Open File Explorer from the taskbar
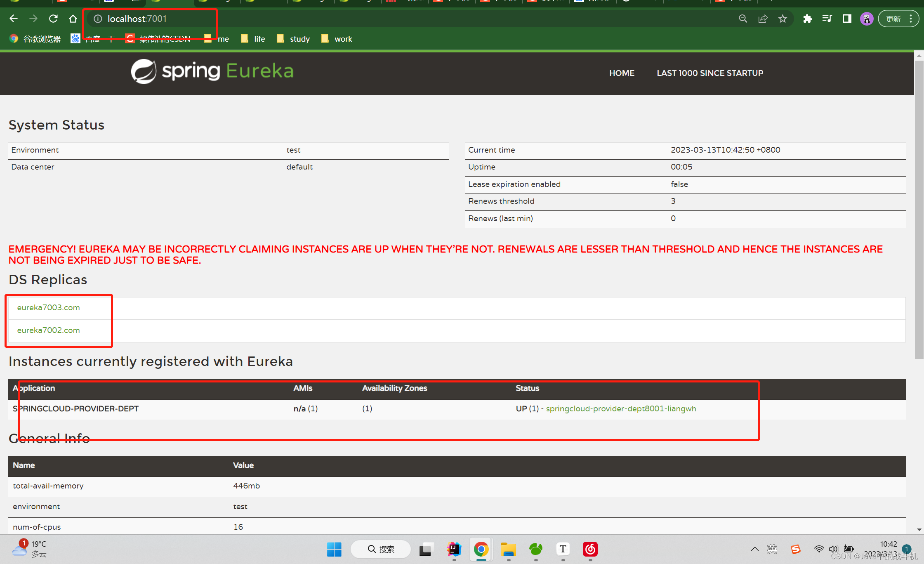This screenshot has width=924, height=564. 509,549
